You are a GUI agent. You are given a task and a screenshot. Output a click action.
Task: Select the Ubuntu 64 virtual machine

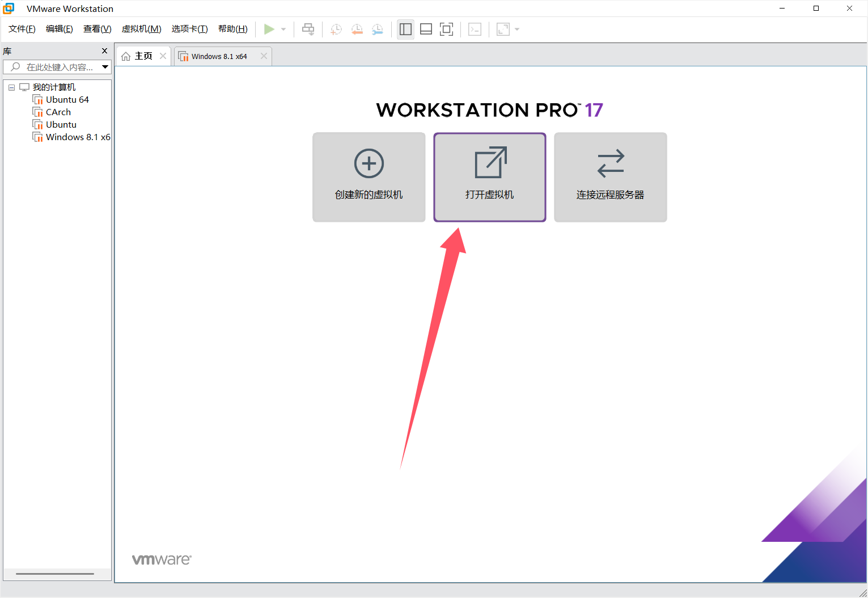pyautogui.click(x=67, y=100)
